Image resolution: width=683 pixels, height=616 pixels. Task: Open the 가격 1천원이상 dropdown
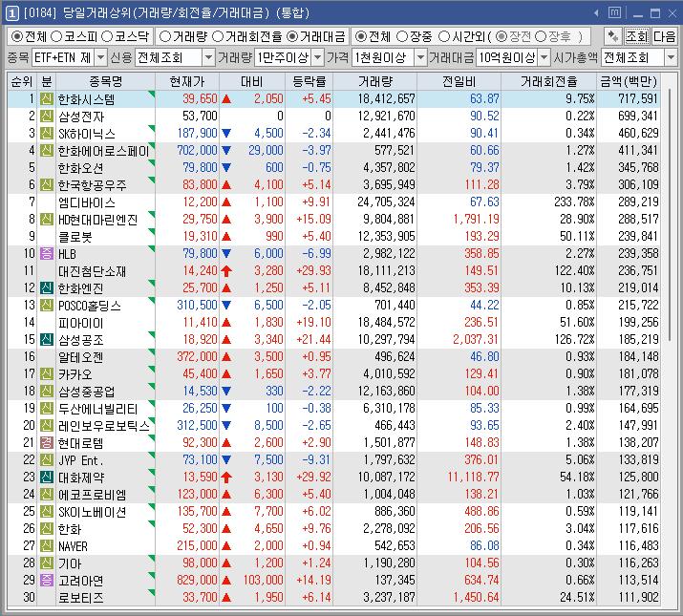pos(420,57)
